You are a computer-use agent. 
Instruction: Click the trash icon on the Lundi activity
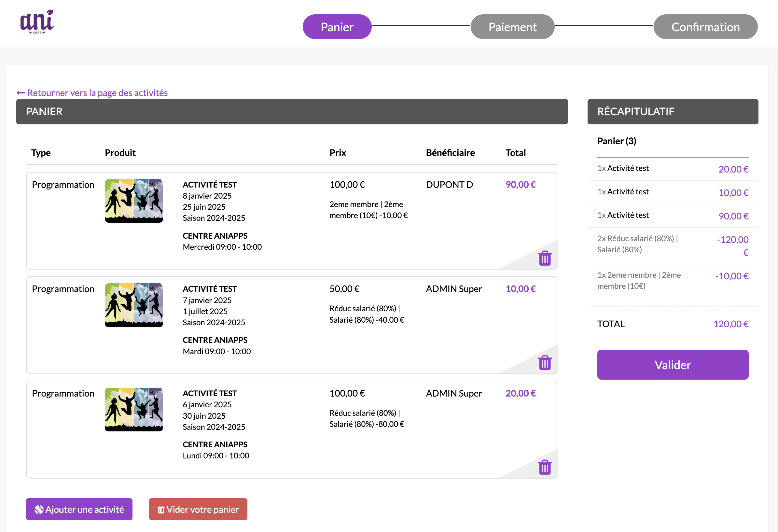click(545, 467)
